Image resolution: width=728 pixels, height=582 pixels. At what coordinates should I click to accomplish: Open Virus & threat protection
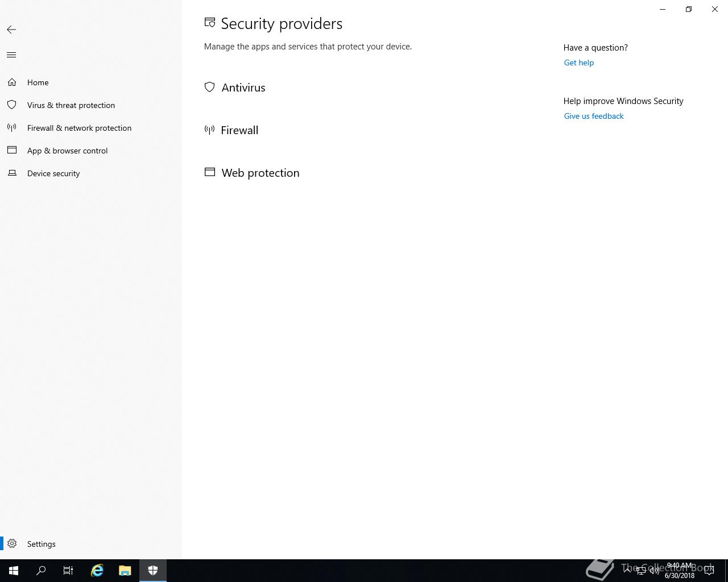pos(91,105)
